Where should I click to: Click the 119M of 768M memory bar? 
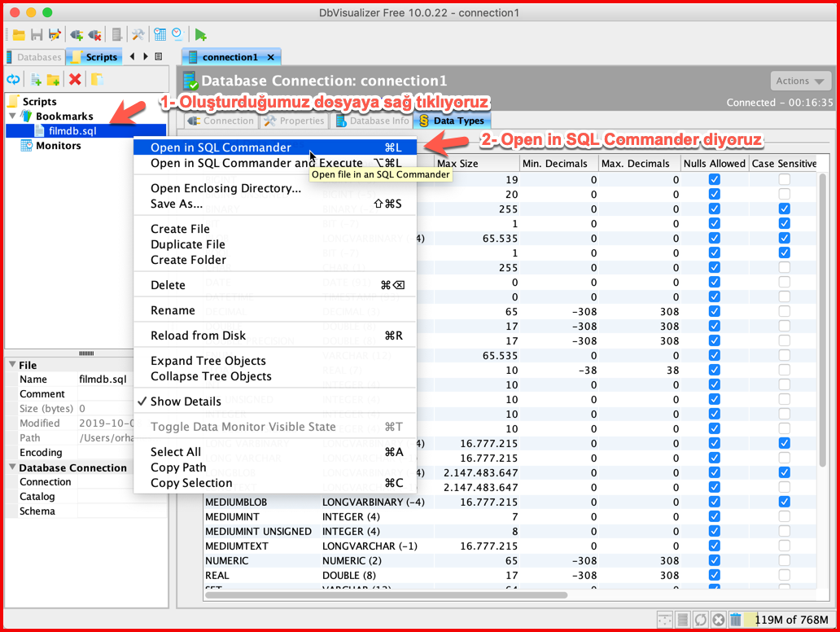[x=789, y=620]
